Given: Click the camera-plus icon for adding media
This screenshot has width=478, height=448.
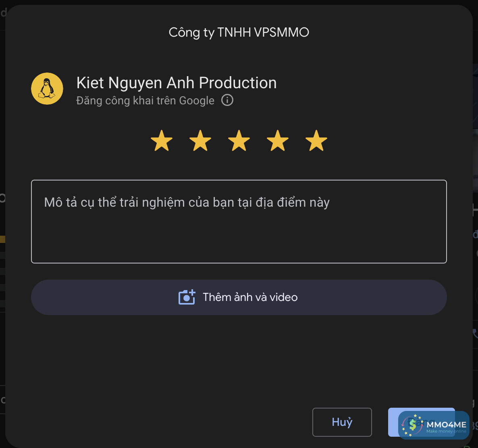Looking at the screenshot, I should coord(187,297).
